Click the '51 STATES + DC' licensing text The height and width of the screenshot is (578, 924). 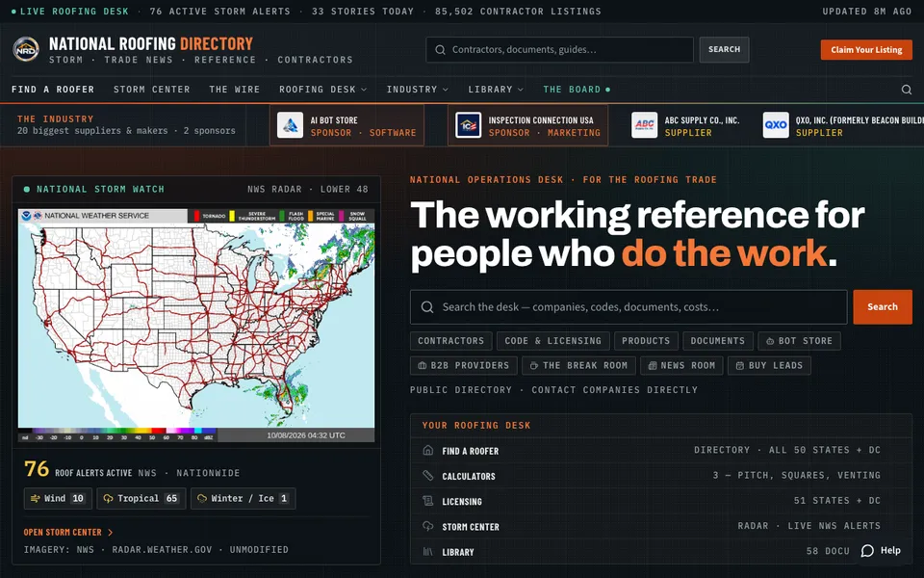click(x=836, y=501)
